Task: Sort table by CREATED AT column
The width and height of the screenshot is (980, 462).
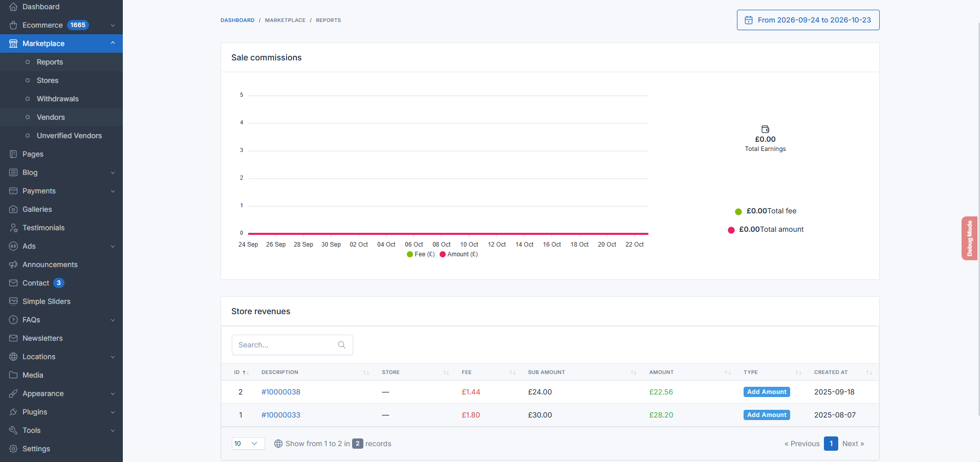Action: click(x=843, y=372)
